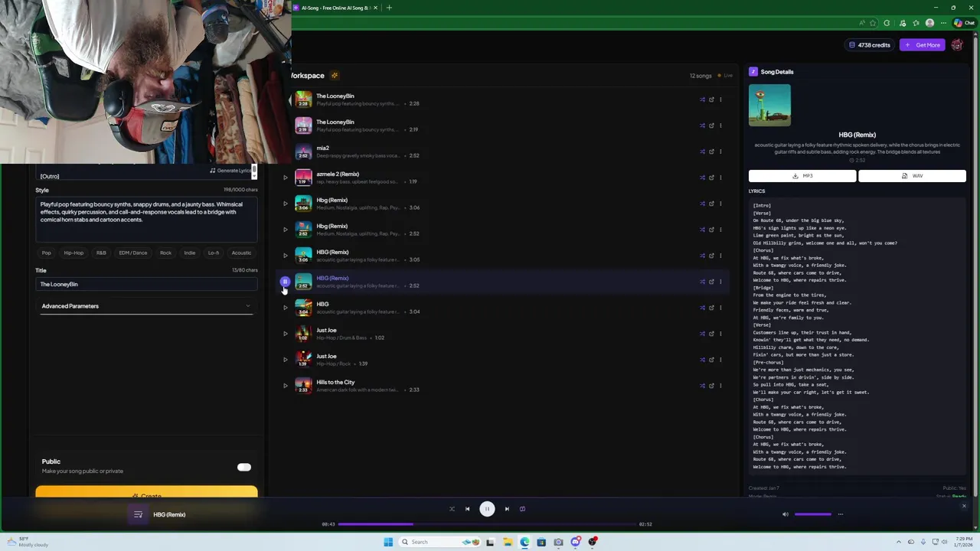
Task: Play the Hbg (Remix) 2:52 Medium Nostalgia song
Action: (x=286, y=230)
